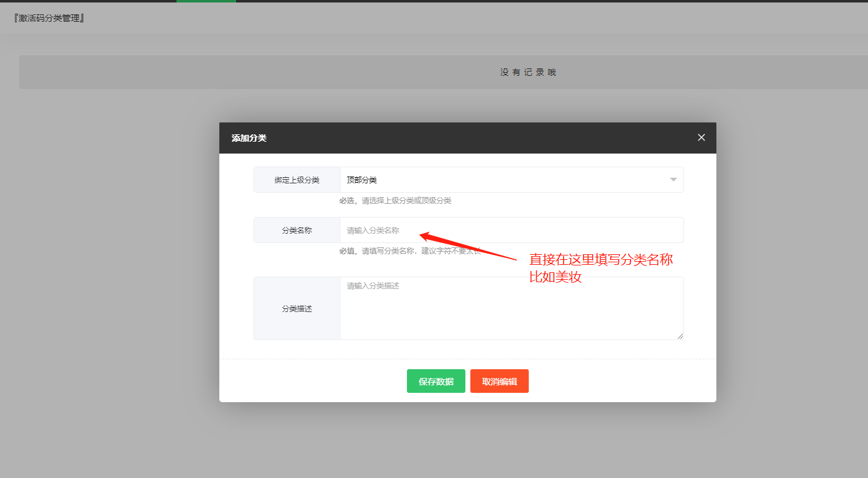The image size is (868, 478).
Task: Click the dropdown arrow beside 顶部分类
Action: point(673,180)
